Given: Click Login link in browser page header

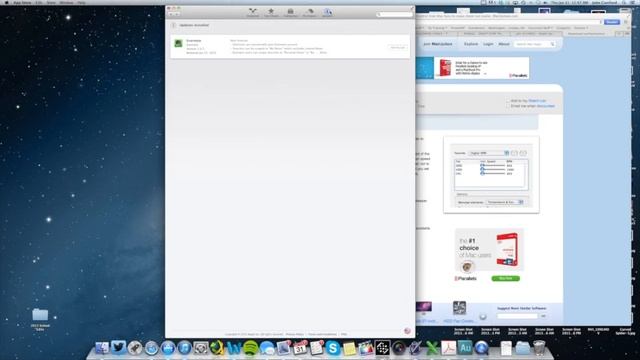Looking at the screenshot, I should pos(488,44).
